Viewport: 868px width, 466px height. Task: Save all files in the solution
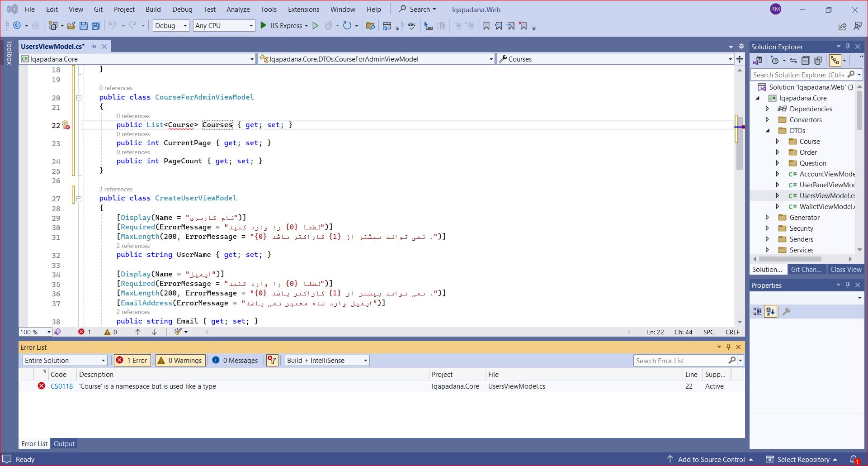(x=95, y=25)
